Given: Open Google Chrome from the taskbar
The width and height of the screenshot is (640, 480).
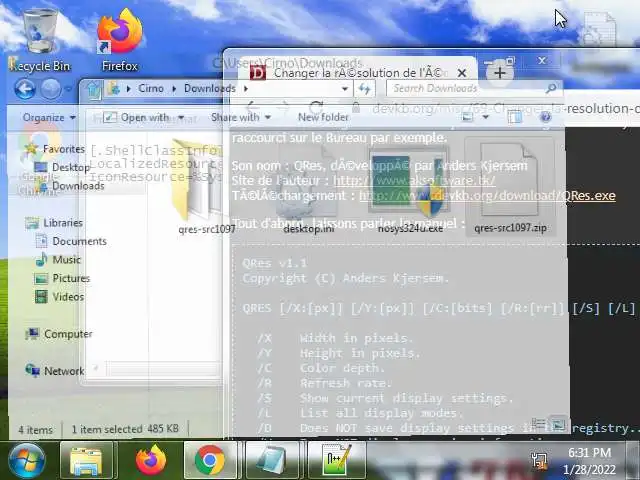Looking at the screenshot, I should 210,461.
